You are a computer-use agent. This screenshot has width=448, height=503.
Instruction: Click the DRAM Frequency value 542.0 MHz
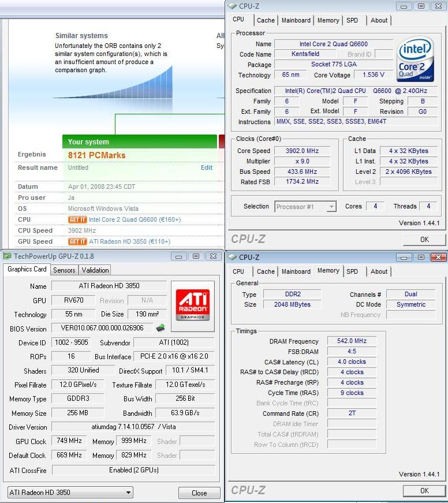pyautogui.click(x=352, y=341)
